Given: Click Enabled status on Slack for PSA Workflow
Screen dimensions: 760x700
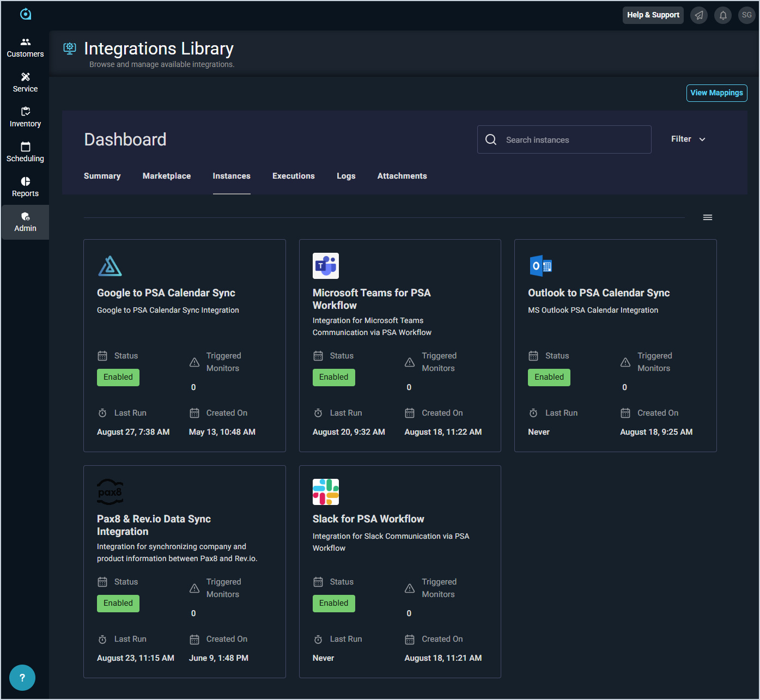Looking at the screenshot, I should click(x=333, y=604).
